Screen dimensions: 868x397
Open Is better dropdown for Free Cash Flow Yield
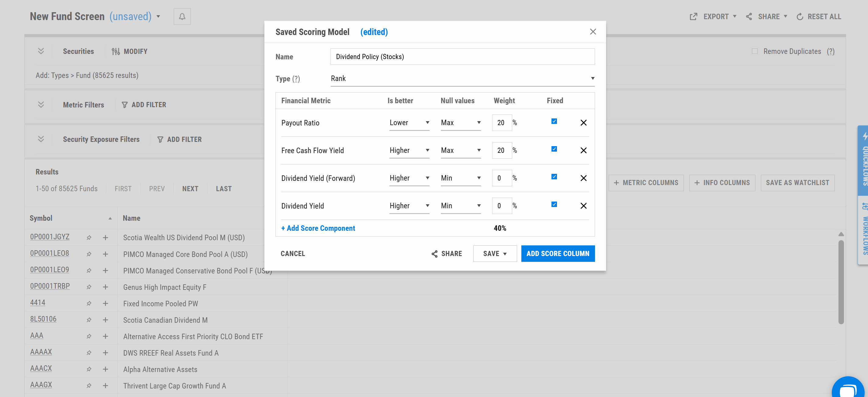409,150
